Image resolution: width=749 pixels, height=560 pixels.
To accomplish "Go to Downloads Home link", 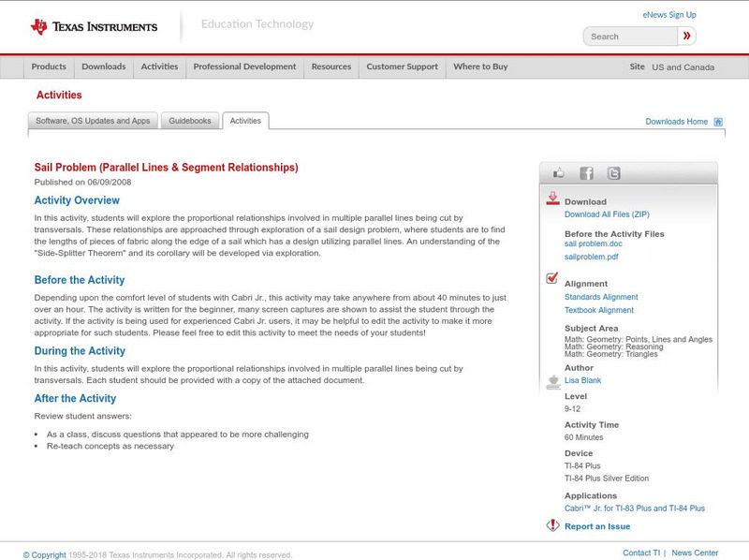I will point(676,122).
